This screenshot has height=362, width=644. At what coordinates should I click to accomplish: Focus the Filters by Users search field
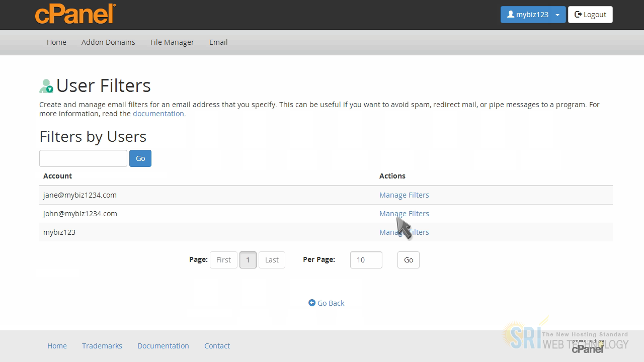[83, 158]
